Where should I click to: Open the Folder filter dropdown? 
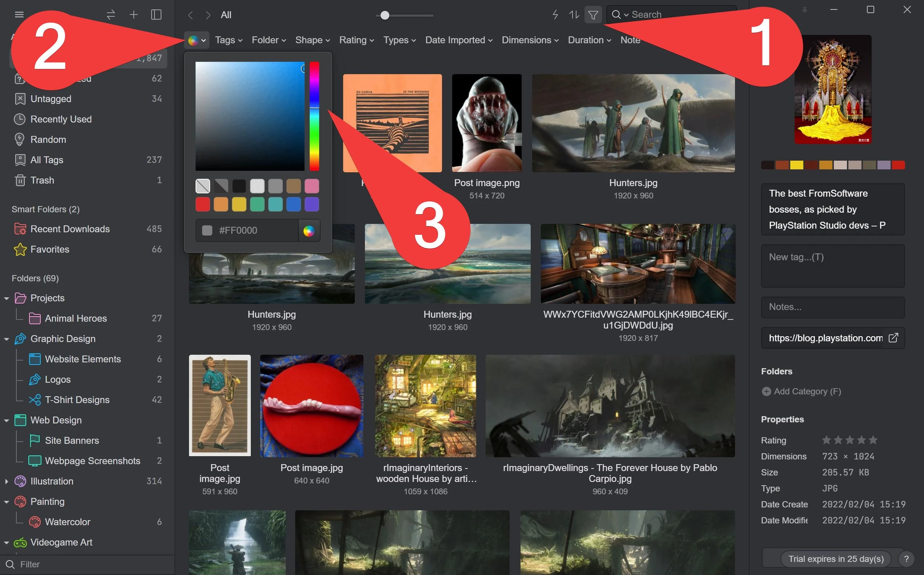pos(269,40)
